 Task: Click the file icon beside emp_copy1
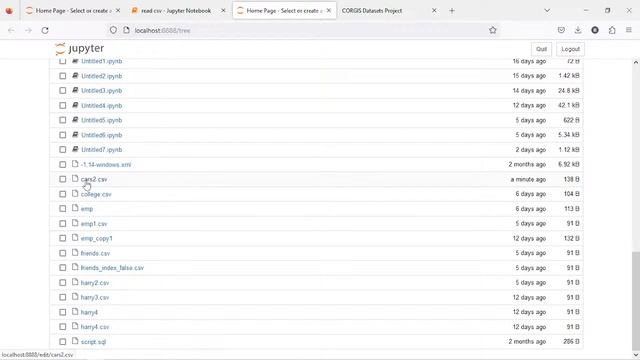pyautogui.click(x=75, y=238)
